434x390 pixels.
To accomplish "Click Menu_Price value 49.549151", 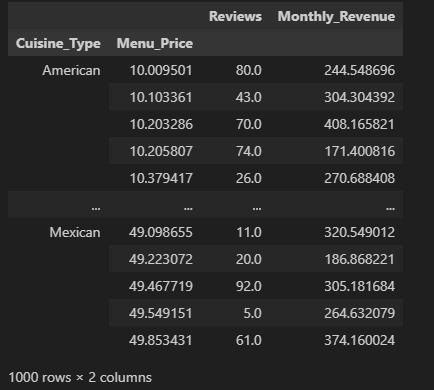I will 161,313.
